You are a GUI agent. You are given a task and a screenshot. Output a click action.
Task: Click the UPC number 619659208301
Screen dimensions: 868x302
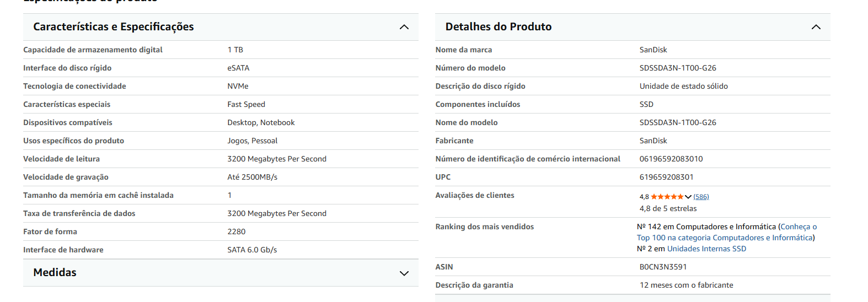(x=666, y=177)
